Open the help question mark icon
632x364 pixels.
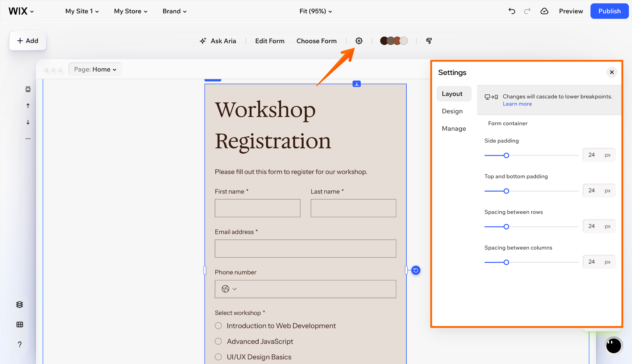pos(20,344)
